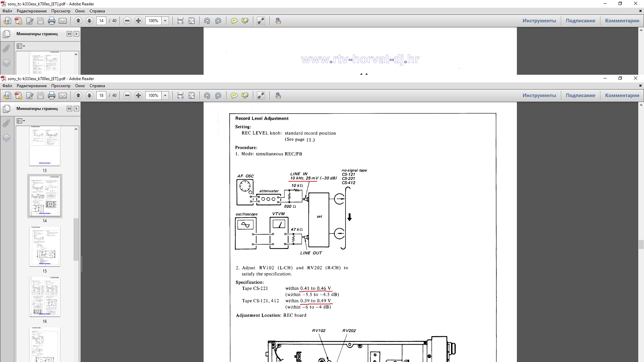This screenshot has width=644, height=362.
Task: Click the Print icon in the lower Reader window
Action: 52,96
